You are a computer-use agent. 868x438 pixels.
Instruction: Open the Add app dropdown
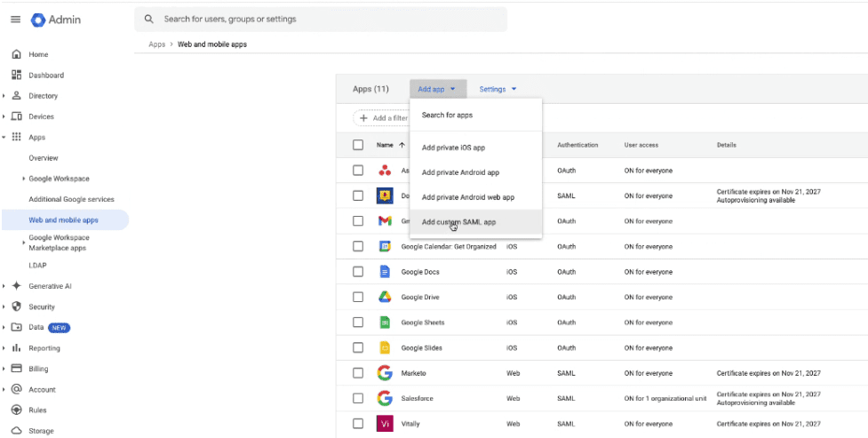click(x=438, y=89)
